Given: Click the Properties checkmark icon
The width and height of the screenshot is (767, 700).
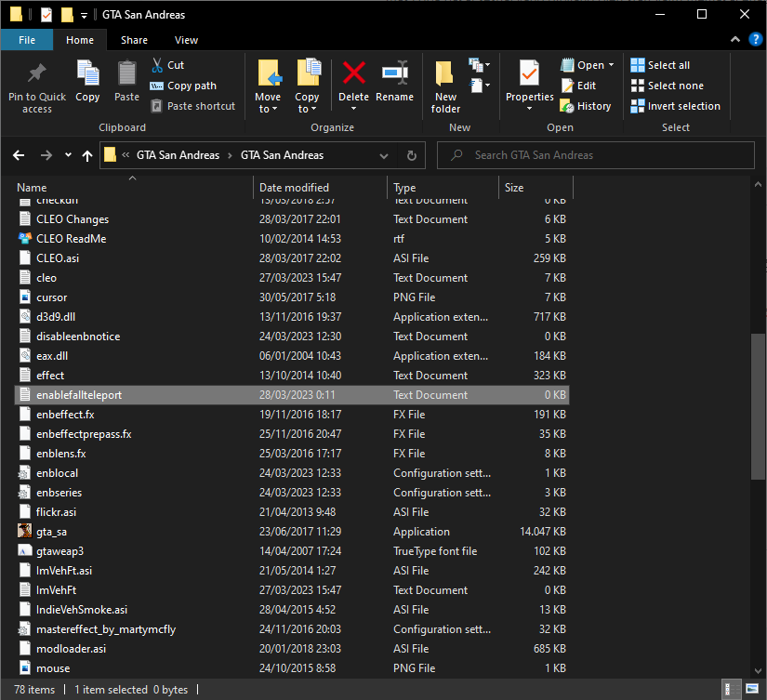Looking at the screenshot, I should [529, 73].
